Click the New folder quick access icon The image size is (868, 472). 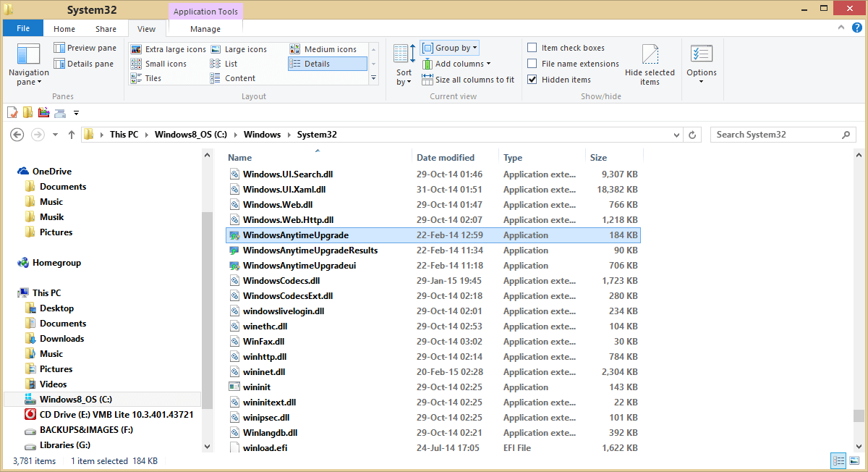click(27, 112)
